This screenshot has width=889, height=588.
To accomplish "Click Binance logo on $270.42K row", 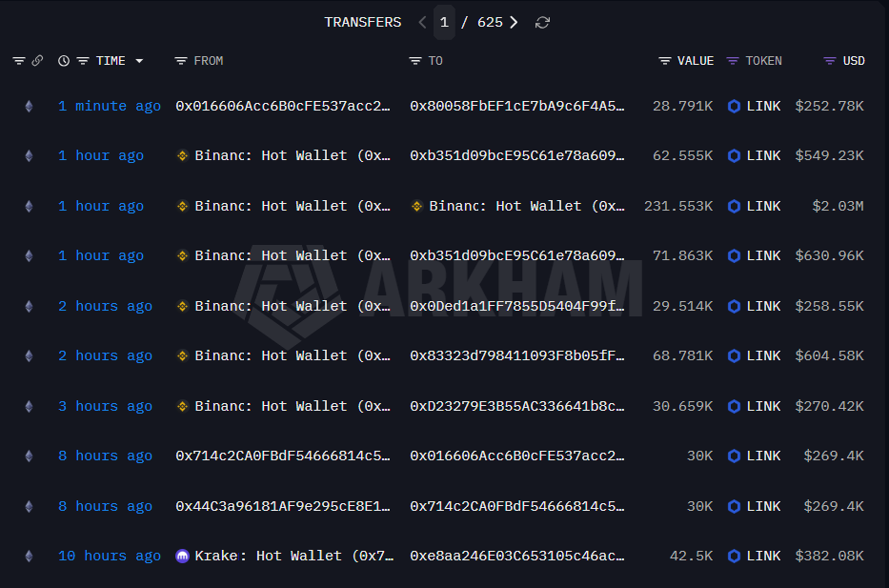I will pyautogui.click(x=183, y=406).
